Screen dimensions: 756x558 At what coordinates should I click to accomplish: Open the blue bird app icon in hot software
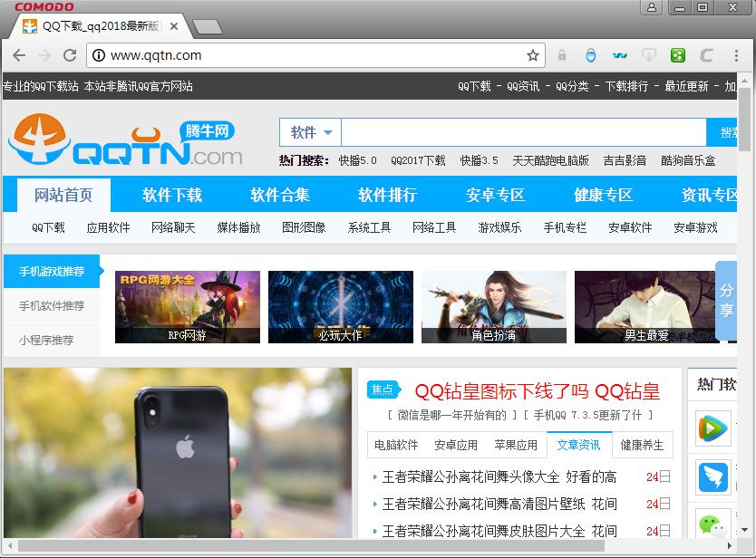[713, 477]
